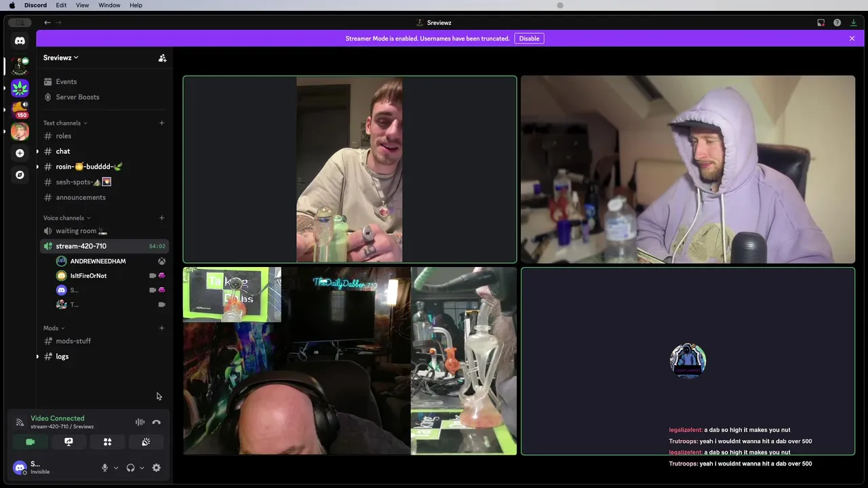Open mods-stuff channel
The width and height of the screenshot is (868, 488).
(x=104, y=342)
